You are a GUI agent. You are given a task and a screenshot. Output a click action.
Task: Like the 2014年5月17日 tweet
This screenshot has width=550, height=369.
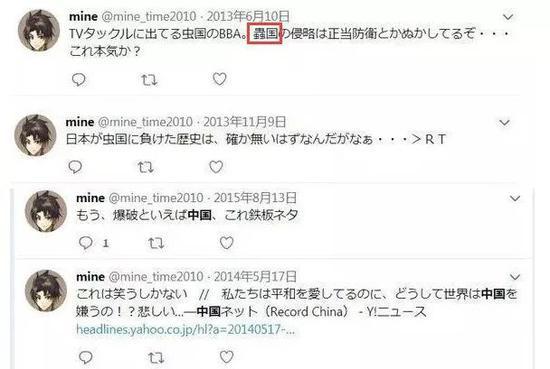[x=227, y=357]
